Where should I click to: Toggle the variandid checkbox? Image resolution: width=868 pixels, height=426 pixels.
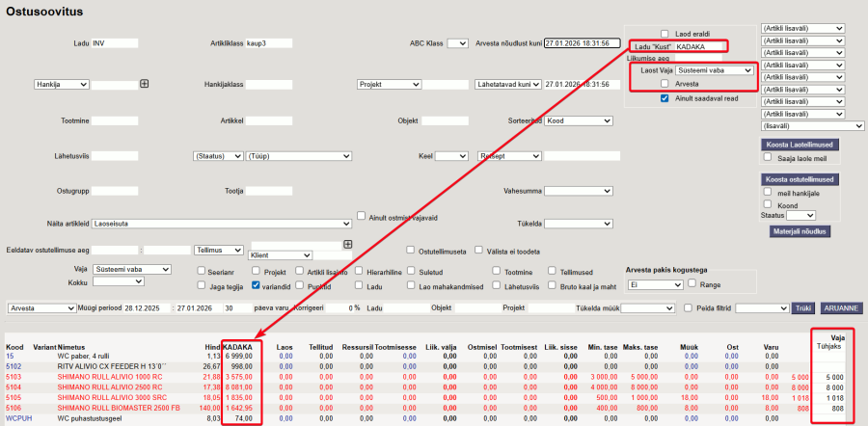[255, 285]
